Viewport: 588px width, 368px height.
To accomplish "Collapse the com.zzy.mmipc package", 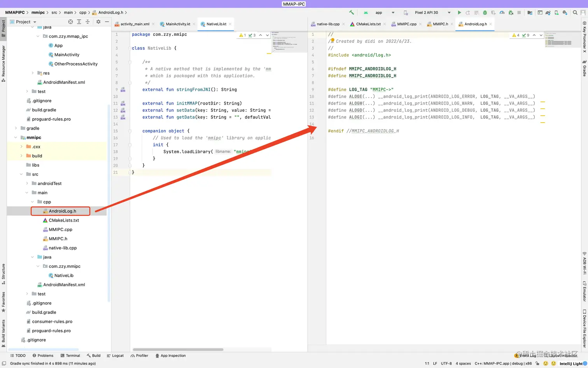I will click(x=38, y=266).
